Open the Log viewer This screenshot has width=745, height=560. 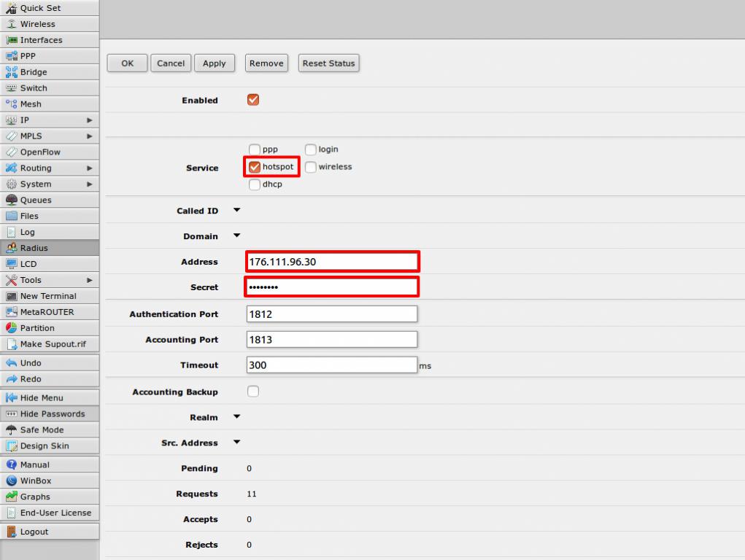[x=26, y=232]
